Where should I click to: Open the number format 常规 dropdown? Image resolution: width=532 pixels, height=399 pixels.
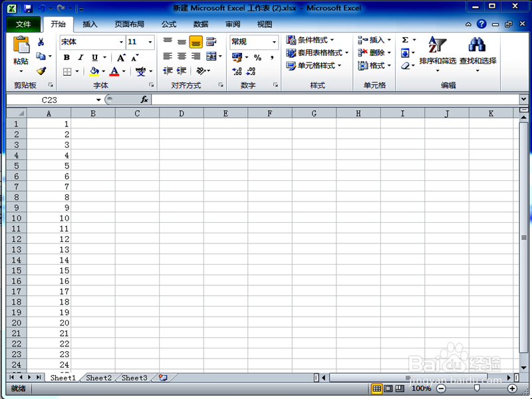[274, 42]
